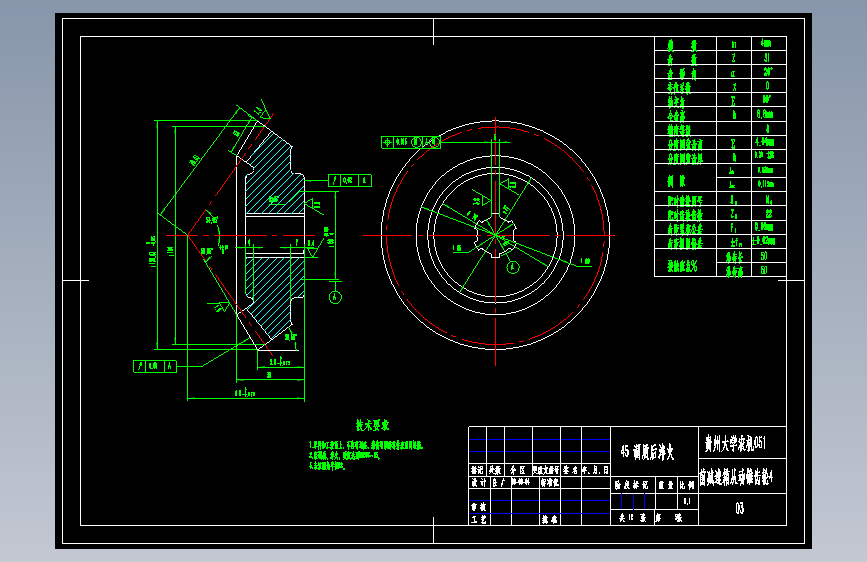Image resolution: width=867 pixels, height=562 pixels.
Task: Select the 45 调质后淬火 material note
Action: tap(647, 452)
